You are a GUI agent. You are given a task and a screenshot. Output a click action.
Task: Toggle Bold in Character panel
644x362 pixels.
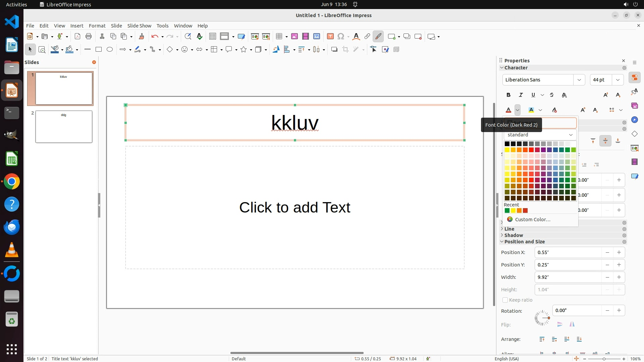(508, 95)
